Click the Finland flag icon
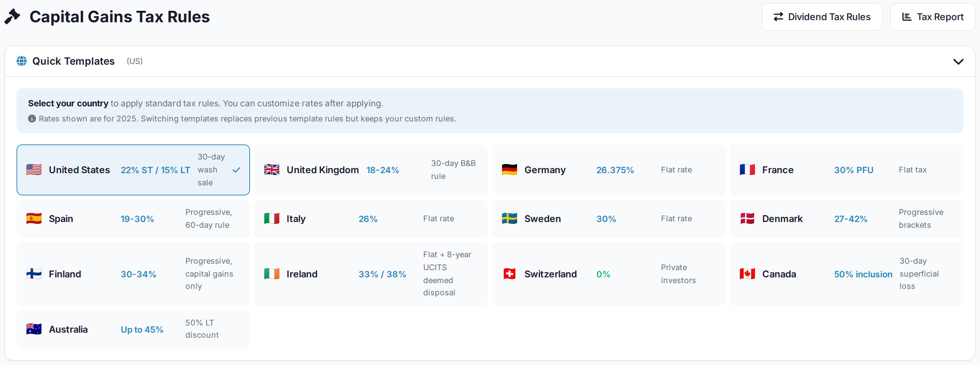Viewport: 980px width, 365px height. (34, 274)
